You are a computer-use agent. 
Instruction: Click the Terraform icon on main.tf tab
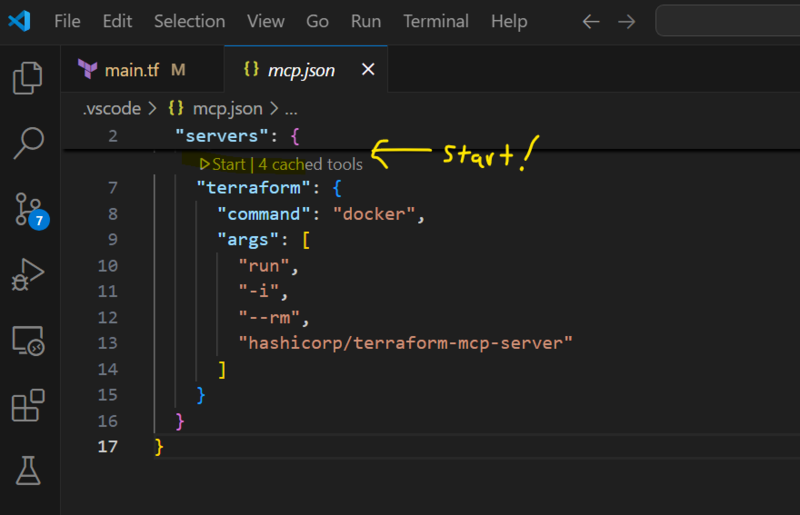point(88,69)
